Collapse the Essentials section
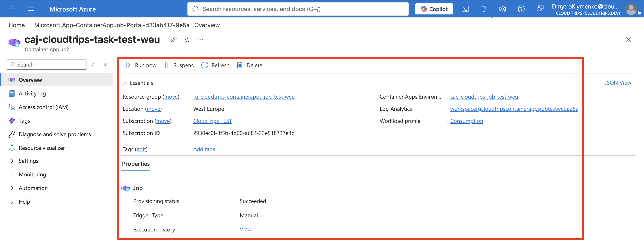 click(138, 83)
